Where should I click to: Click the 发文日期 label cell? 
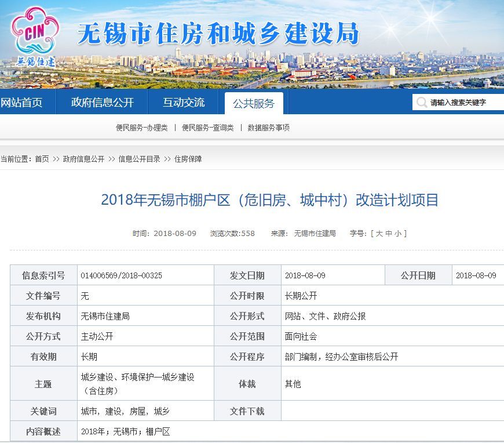tap(247, 275)
